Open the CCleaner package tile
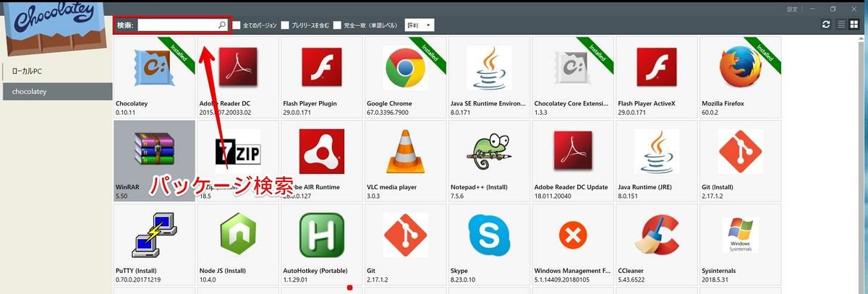The height and width of the screenshot is (294, 868). tap(657, 245)
